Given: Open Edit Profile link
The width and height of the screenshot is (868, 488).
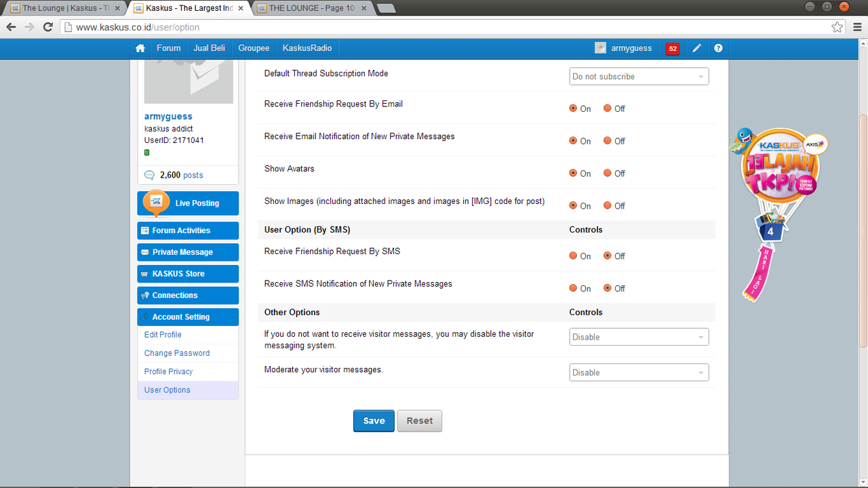Looking at the screenshot, I should pos(163,335).
